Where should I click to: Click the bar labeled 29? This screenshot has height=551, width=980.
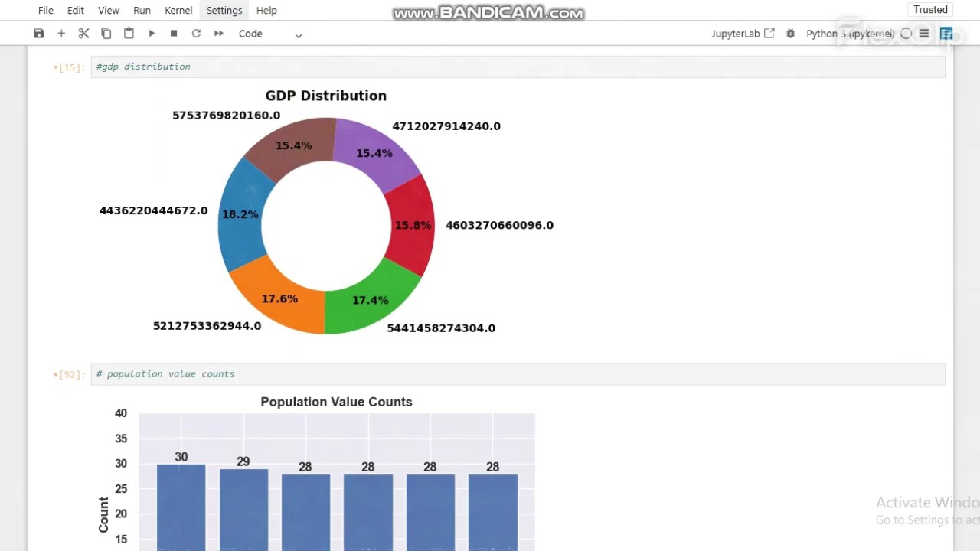(x=243, y=510)
